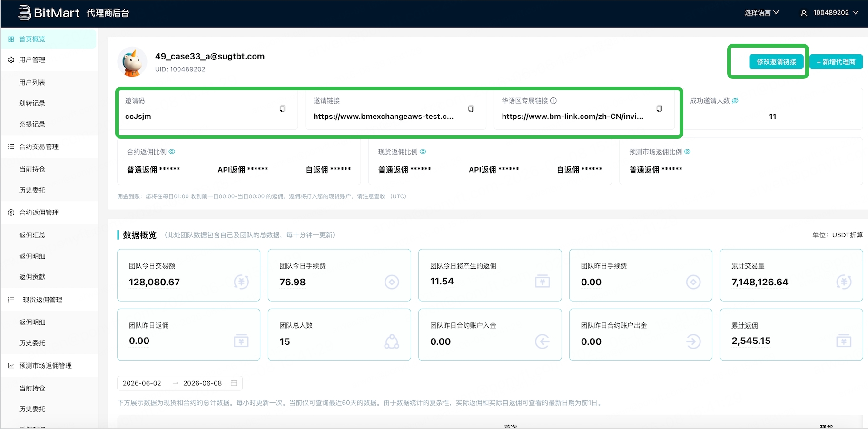Copy the 邀请链接 invitation link
The width and height of the screenshot is (868, 429).
[471, 109]
